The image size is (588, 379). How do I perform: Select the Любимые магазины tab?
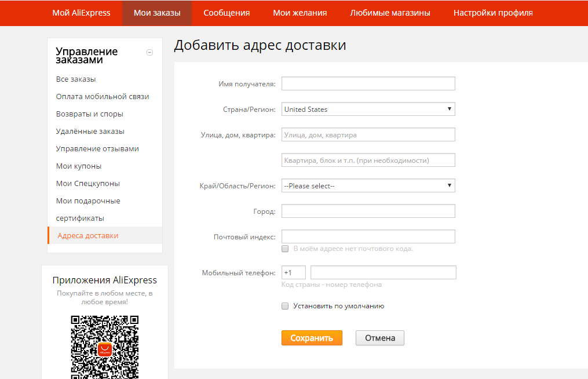390,13
